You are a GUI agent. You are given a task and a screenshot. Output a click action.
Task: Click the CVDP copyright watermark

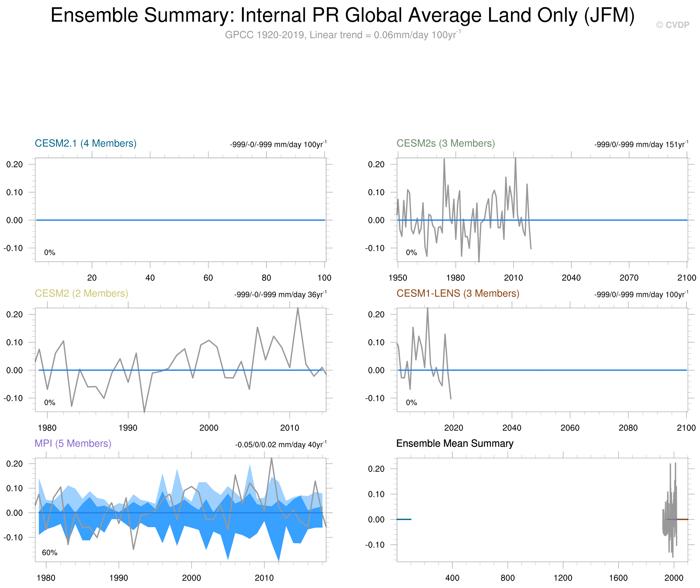(672, 25)
